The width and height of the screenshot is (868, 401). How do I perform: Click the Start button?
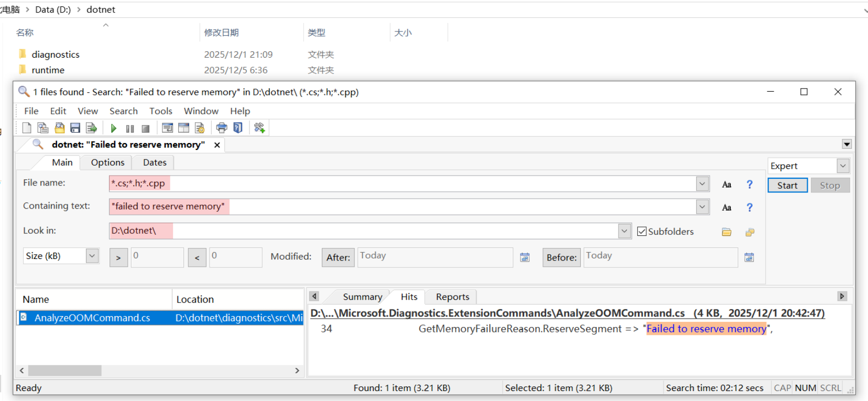coord(787,186)
